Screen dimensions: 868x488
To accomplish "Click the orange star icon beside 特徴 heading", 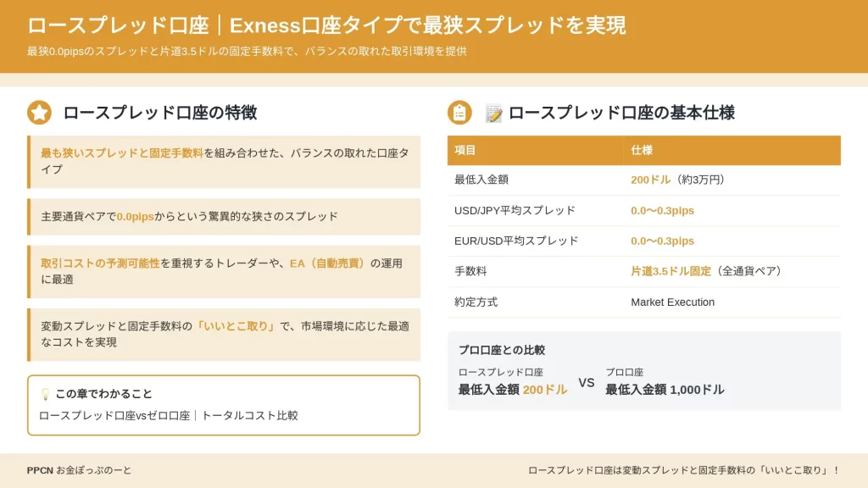I will 39,113.
